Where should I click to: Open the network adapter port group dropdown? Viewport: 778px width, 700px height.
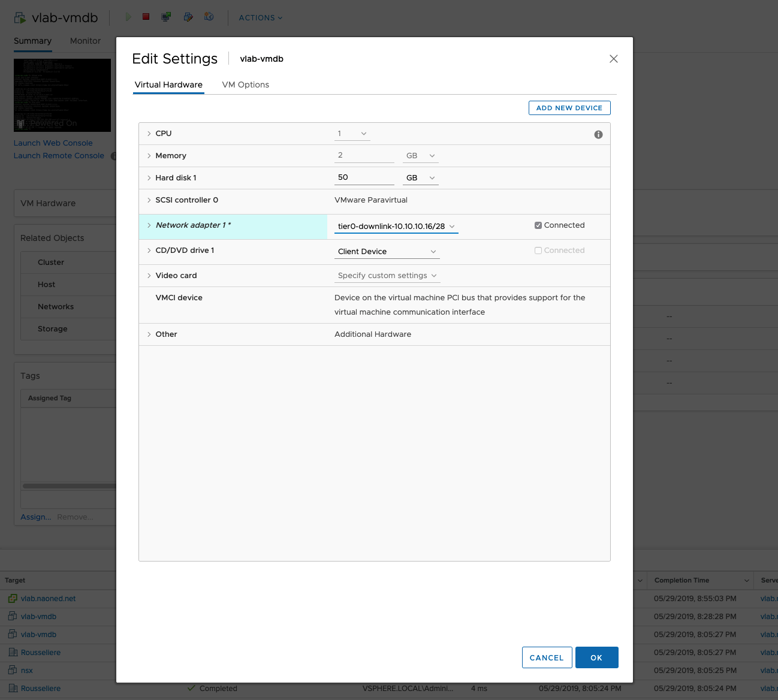click(x=396, y=227)
